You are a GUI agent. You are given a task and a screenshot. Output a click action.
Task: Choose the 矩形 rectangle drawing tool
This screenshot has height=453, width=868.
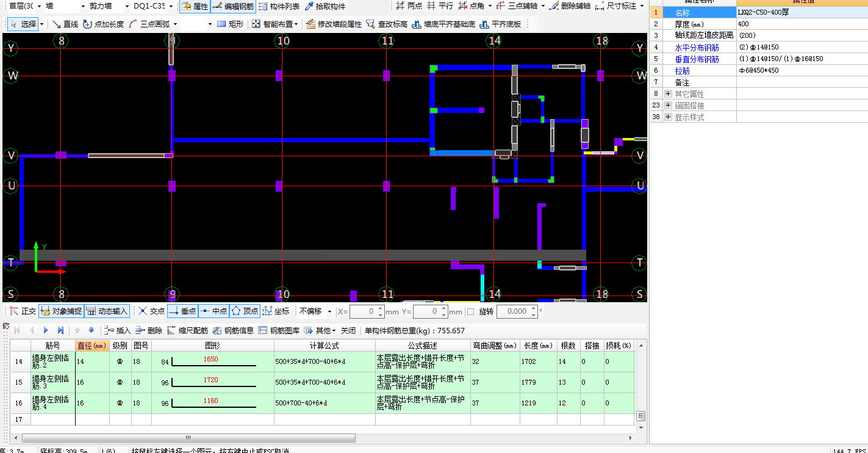pos(231,24)
